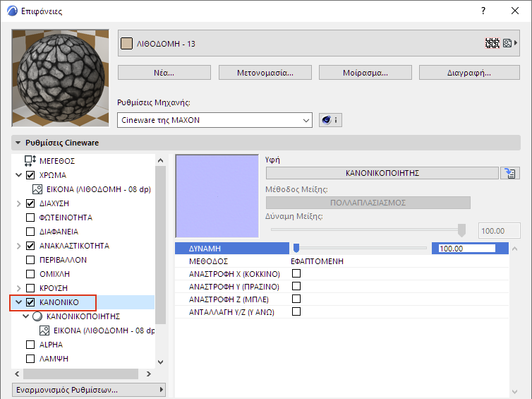Enable the ΦΩΤΕΙΝΟΤΗΤΑ channel checkbox
This screenshot has width=532, height=399.
[30, 218]
